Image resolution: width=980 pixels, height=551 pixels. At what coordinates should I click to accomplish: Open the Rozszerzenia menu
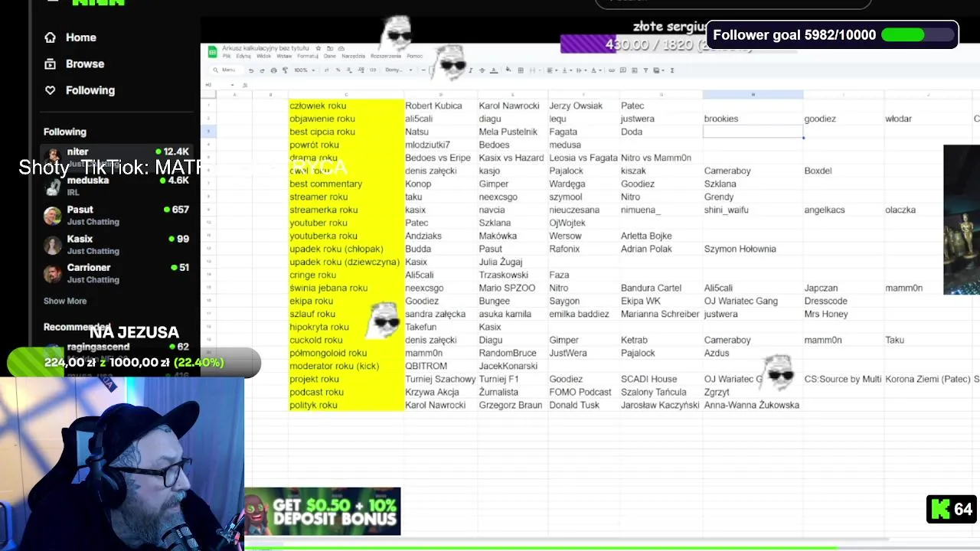(x=386, y=56)
